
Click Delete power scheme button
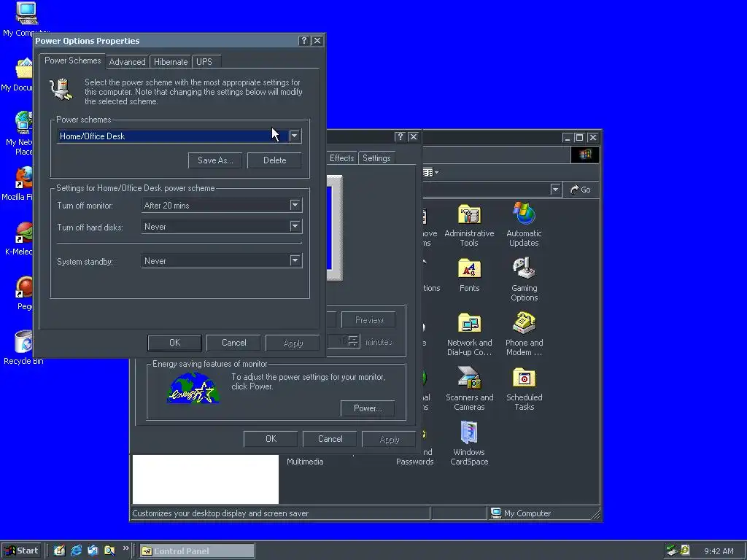275,160
